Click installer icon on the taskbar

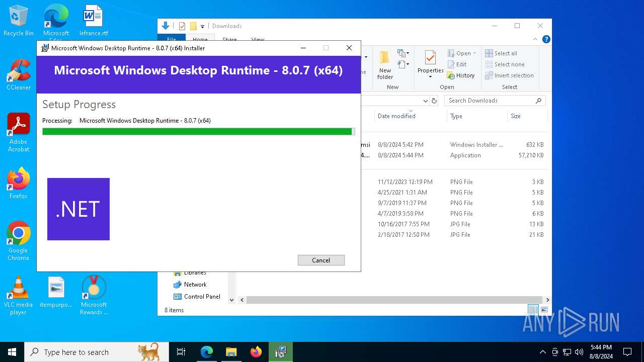(x=281, y=352)
